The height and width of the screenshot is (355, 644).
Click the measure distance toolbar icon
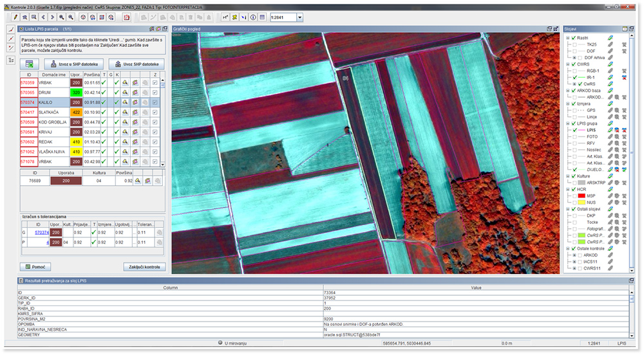click(x=225, y=17)
